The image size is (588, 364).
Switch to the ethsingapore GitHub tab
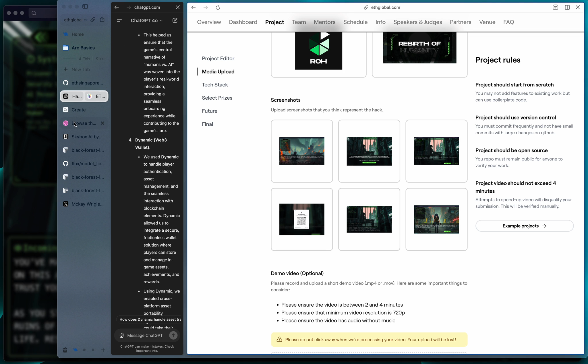(x=84, y=83)
